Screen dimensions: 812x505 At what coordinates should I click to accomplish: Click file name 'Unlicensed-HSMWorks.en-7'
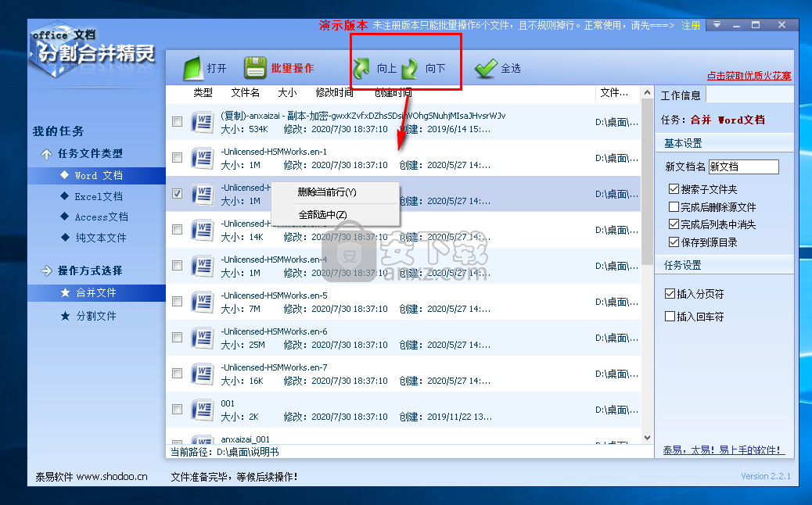coord(274,367)
